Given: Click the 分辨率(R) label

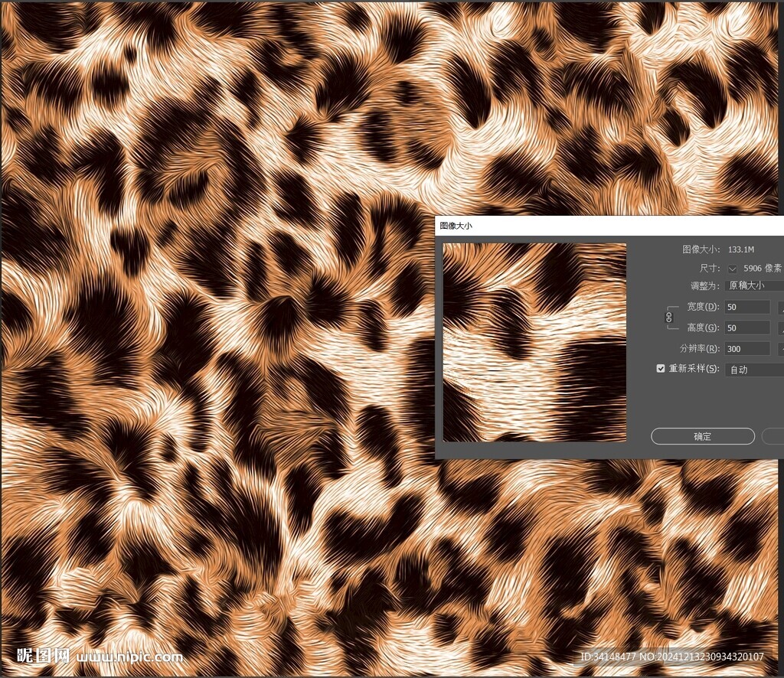Looking at the screenshot, I should pos(700,348).
